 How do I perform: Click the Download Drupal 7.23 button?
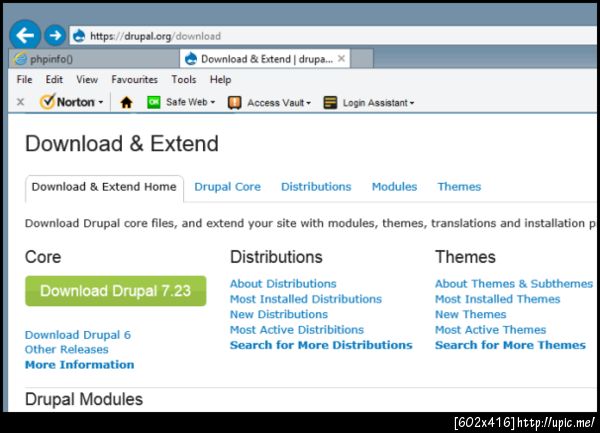click(116, 291)
